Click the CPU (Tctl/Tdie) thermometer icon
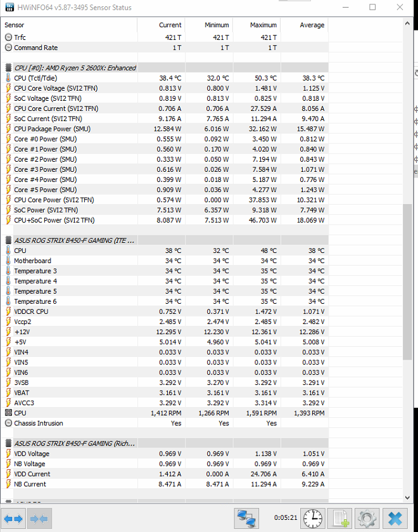This screenshot has width=418, height=532. (8, 78)
